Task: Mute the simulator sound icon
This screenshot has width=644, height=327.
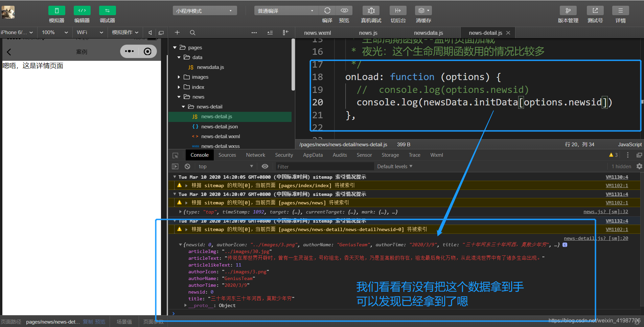Action: click(150, 33)
